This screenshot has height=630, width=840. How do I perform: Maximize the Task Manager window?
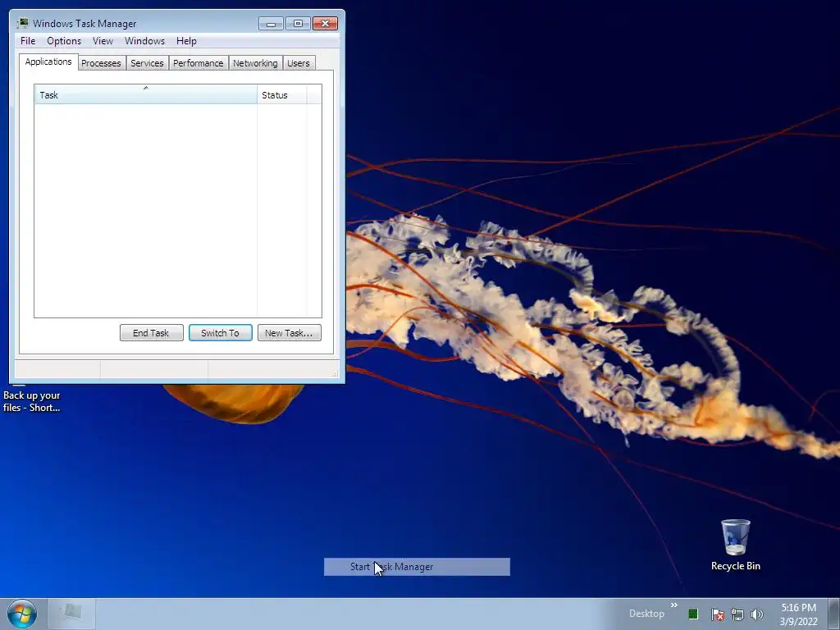(x=298, y=24)
